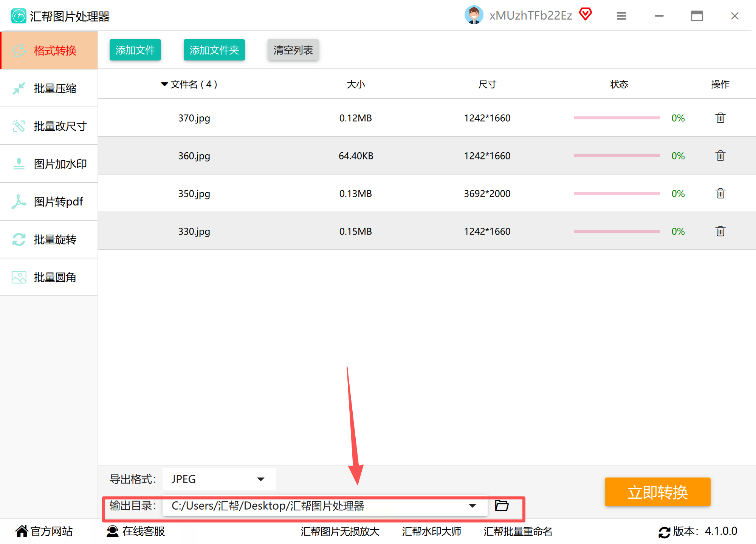Toggle sort arrow beside 文件名 header

click(164, 84)
